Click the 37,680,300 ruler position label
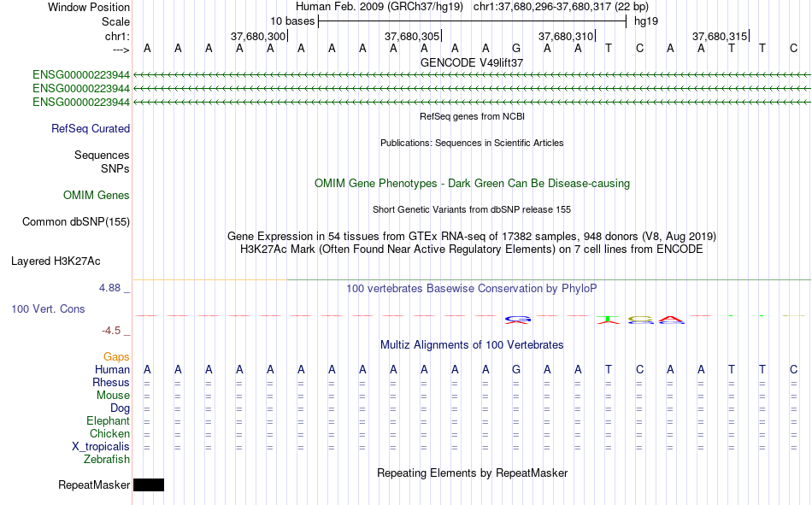Image resolution: width=812 pixels, height=505 pixels. click(258, 36)
